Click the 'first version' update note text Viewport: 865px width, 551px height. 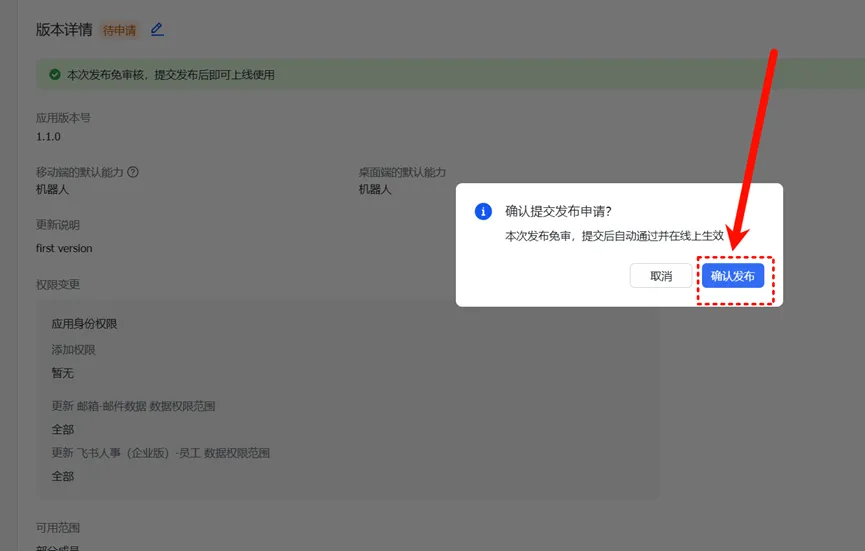(x=64, y=248)
